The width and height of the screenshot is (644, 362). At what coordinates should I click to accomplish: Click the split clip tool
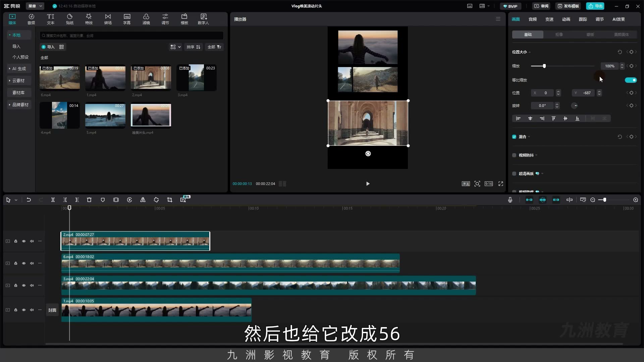click(53, 200)
